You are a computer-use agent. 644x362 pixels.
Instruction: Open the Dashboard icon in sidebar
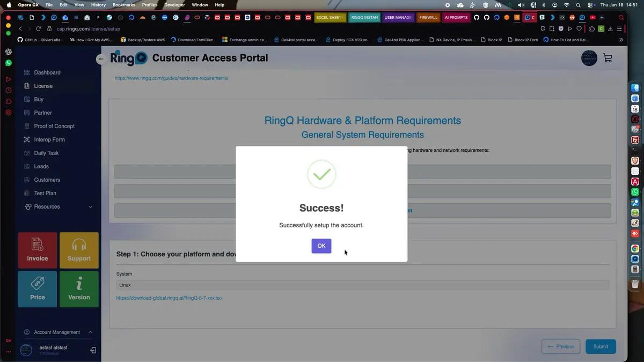coord(27,72)
